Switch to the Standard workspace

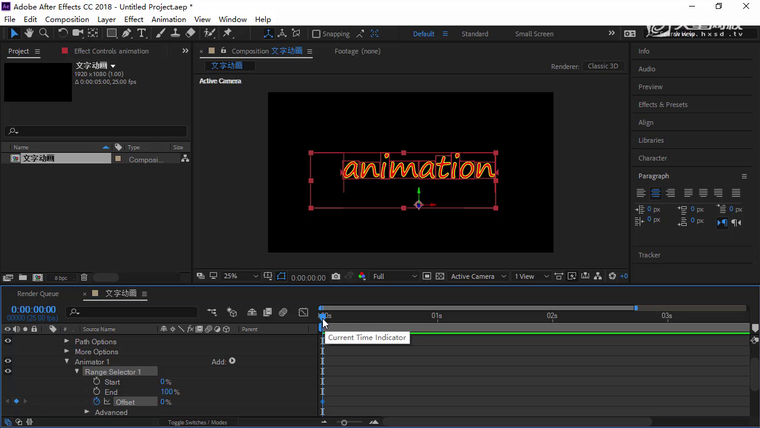pyautogui.click(x=474, y=34)
